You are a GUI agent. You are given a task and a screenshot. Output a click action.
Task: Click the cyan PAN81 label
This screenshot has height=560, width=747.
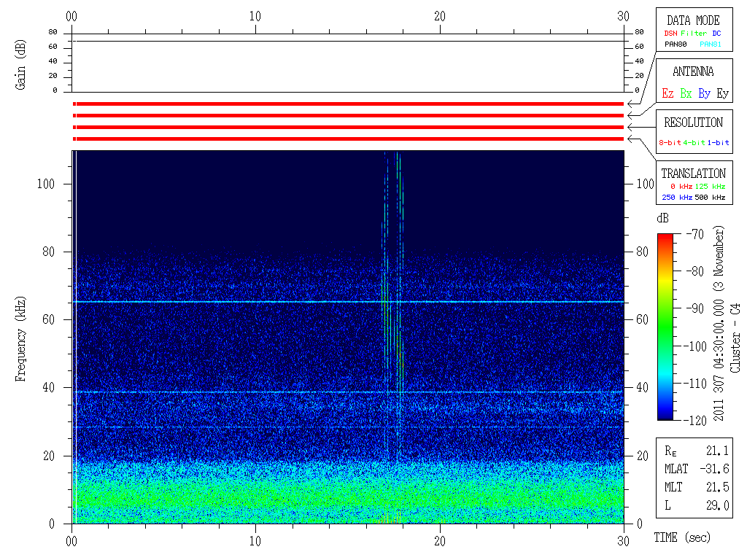[x=711, y=44]
